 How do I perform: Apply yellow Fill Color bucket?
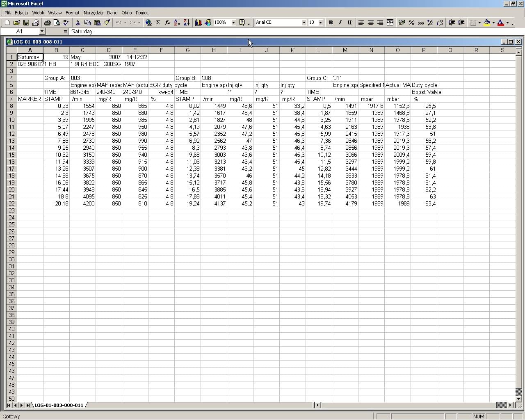pyautogui.click(x=487, y=23)
